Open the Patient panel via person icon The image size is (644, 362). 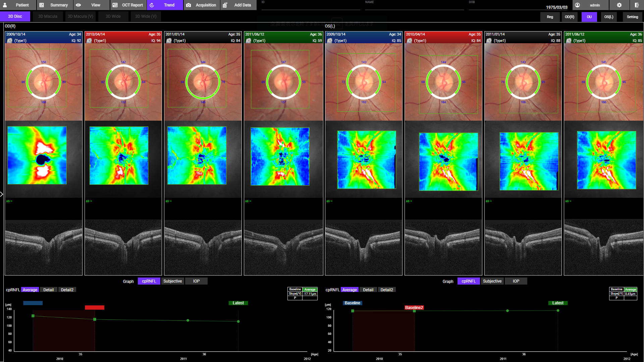pos(5,5)
